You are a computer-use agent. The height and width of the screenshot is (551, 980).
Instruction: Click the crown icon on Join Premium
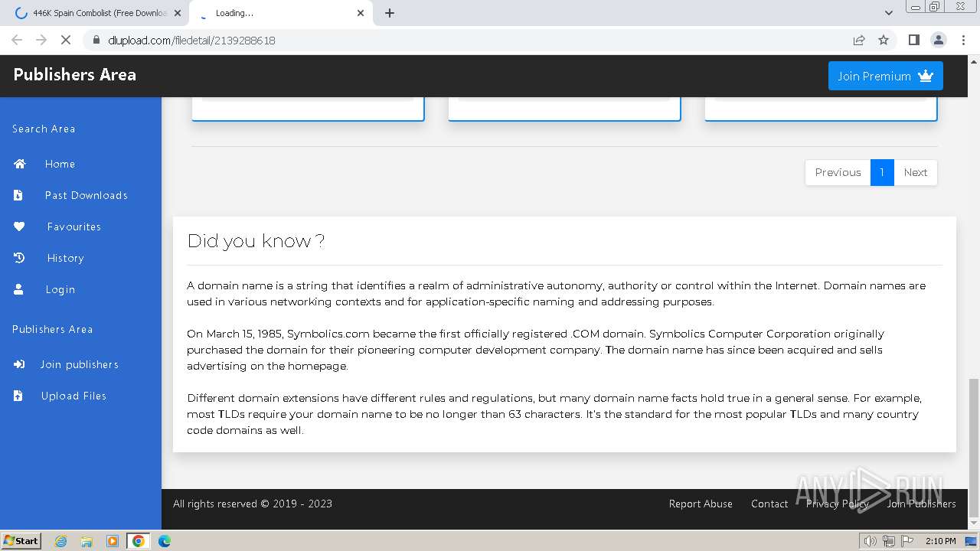926,76
